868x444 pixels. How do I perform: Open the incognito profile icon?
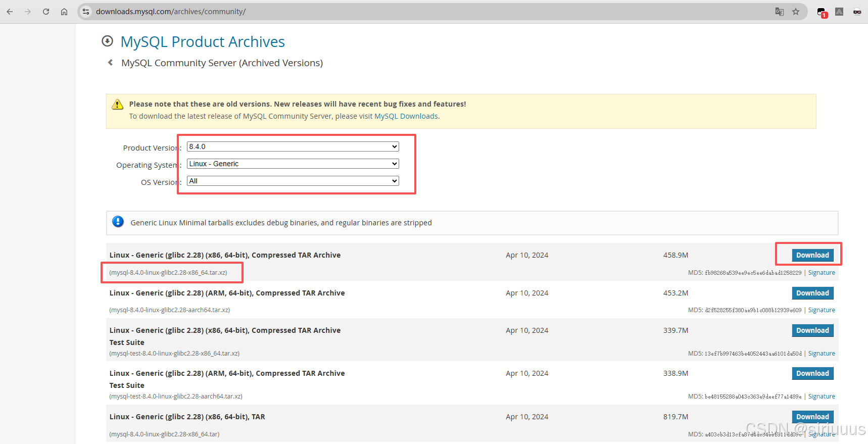point(857,12)
